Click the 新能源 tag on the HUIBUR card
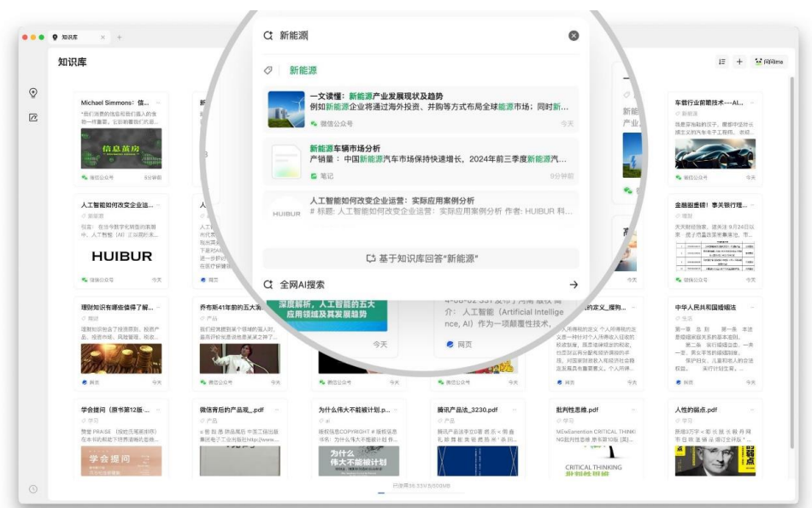Viewport: 812px width, 508px height. pos(92,216)
